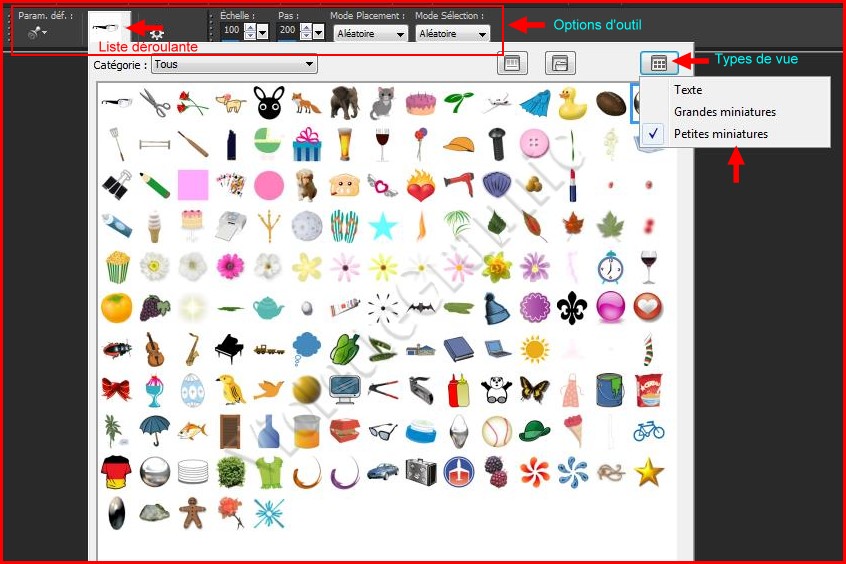Select the alarm clock picture tube
Screen dimensions: 846x564
pyautogui.click(x=611, y=266)
